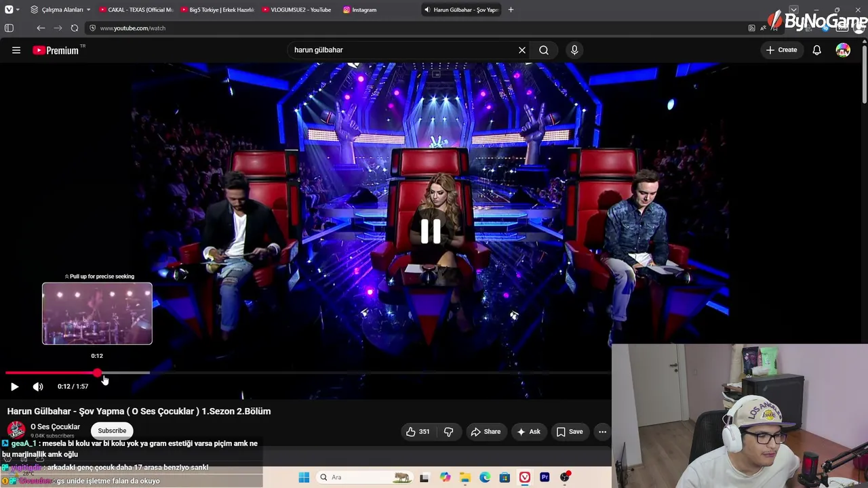
Task: Click the pause overlay in video center
Action: [x=431, y=231]
